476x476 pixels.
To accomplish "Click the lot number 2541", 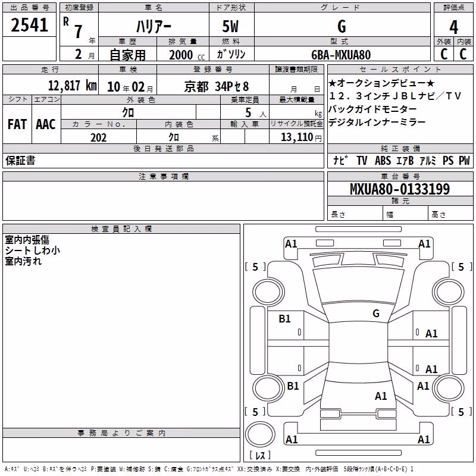I will click(x=29, y=25).
